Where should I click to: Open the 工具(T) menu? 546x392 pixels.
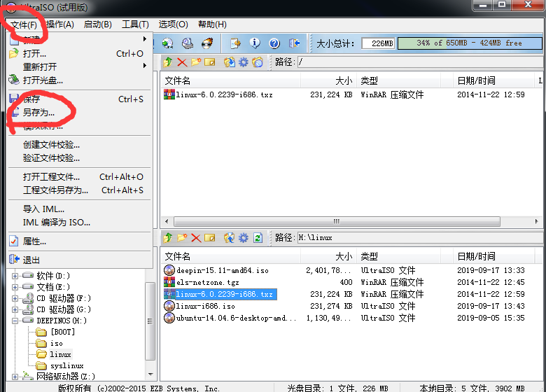pos(135,24)
